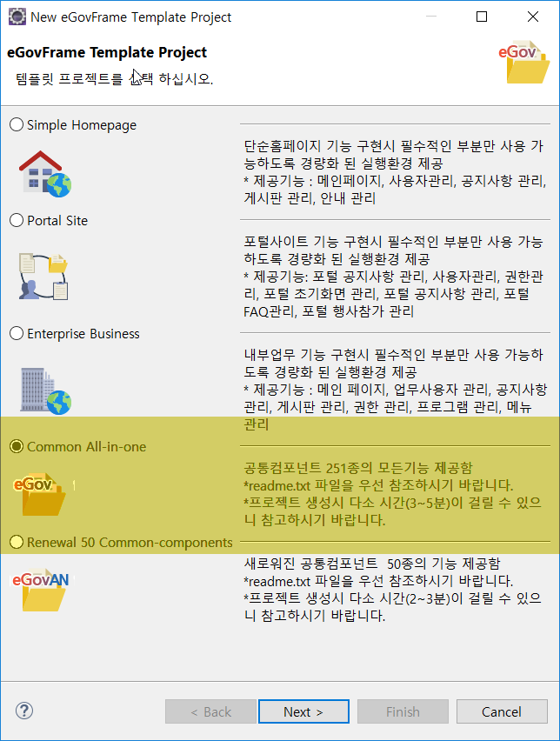Viewport: 560px width, 741px height.
Task: Select the Portal Site radio button
Action: [49, 220]
